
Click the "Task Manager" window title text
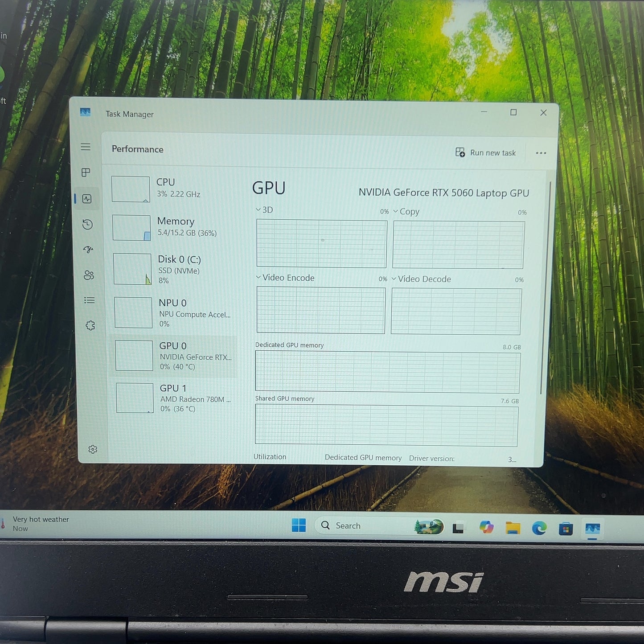click(x=130, y=114)
